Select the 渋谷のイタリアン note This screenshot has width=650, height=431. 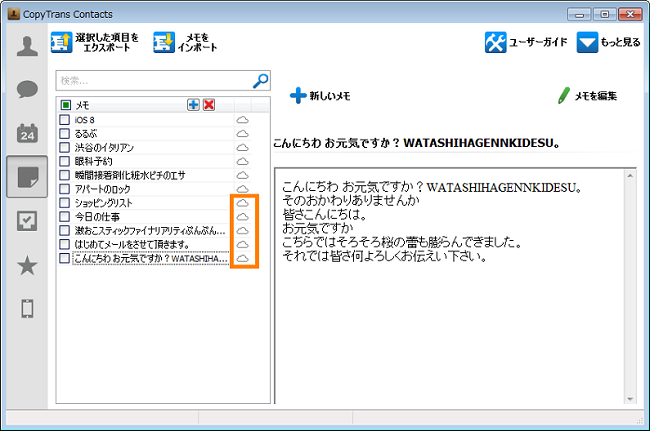coord(104,148)
